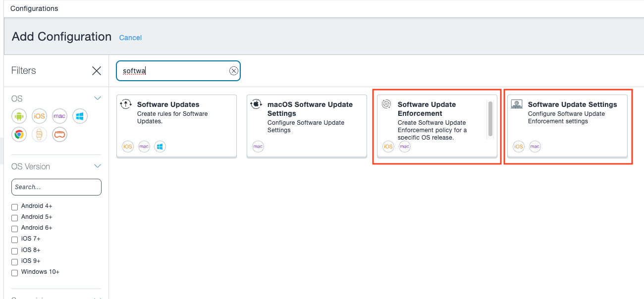
Task: Select the mac OS filter
Action: pos(59,116)
